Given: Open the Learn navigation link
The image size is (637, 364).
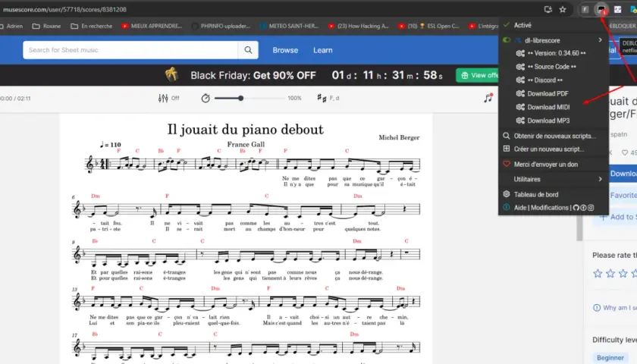Looking at the screenshot, I should point(322,50).
